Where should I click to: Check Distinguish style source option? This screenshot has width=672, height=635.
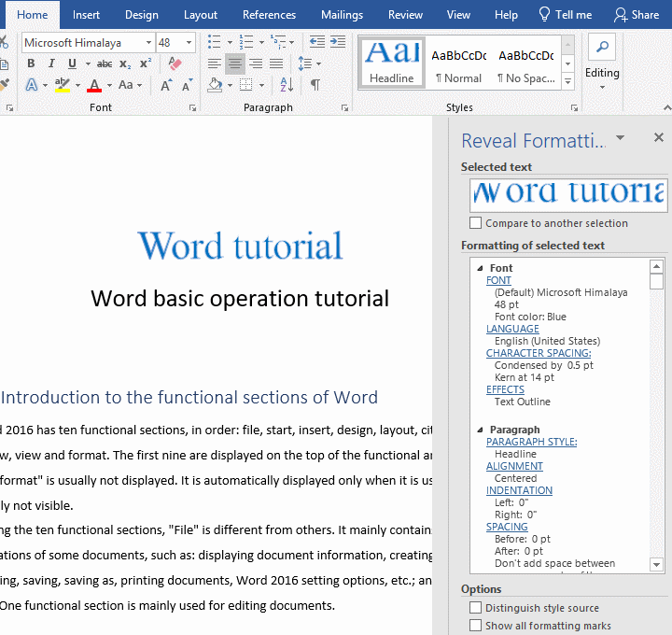pos(476,608)
